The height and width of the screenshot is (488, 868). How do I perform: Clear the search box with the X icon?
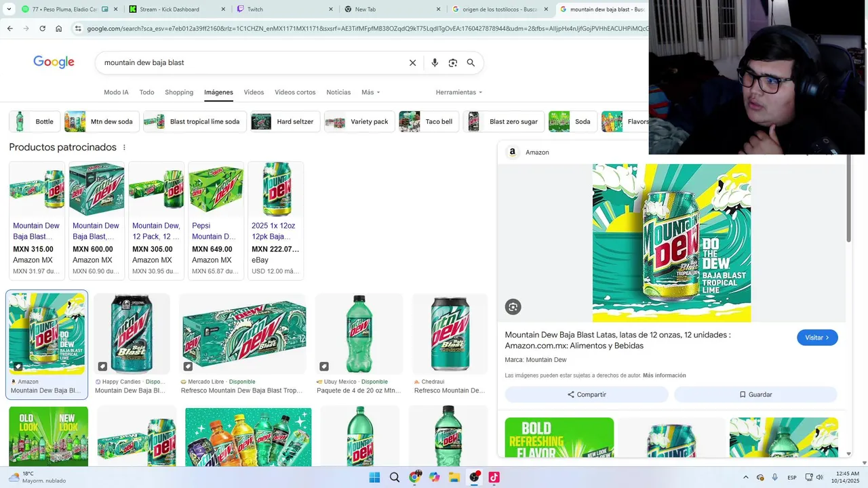[412, 62]
